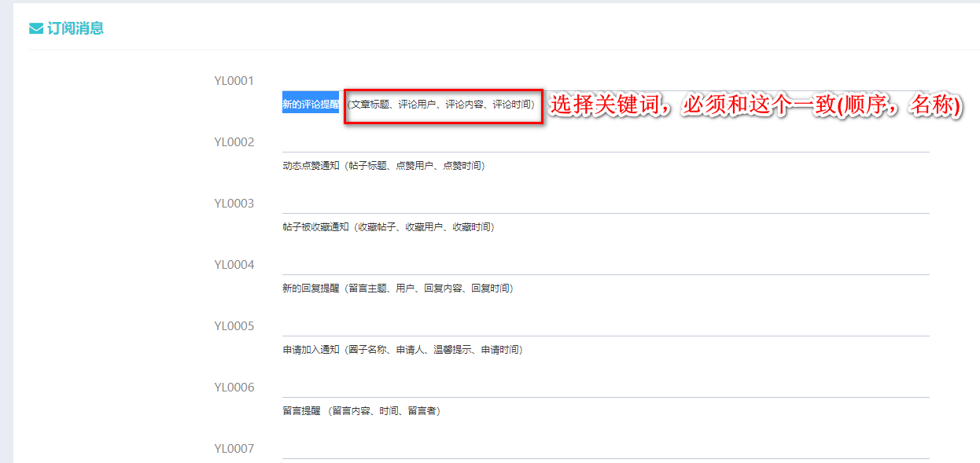The image size is (980, 463).
Task: Click the YL0007 field label
Action: [x=234, y=449]
